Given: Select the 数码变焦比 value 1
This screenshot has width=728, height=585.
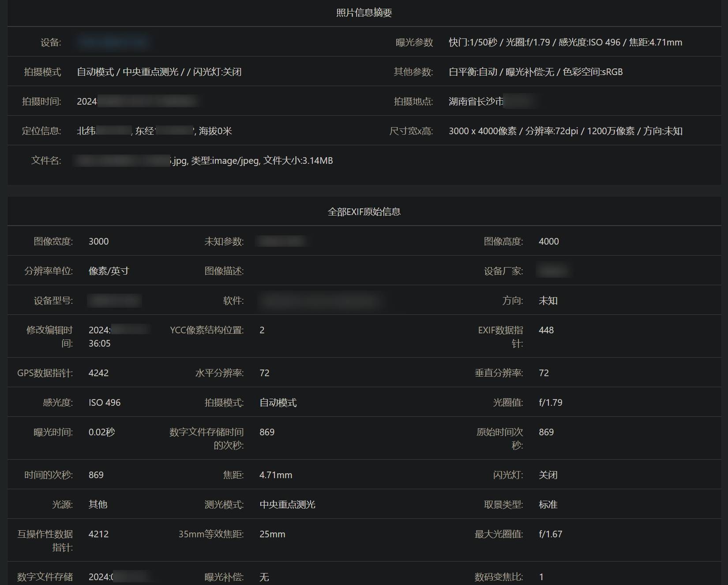Looking at the screenshot, I should [x=541, y=577].
